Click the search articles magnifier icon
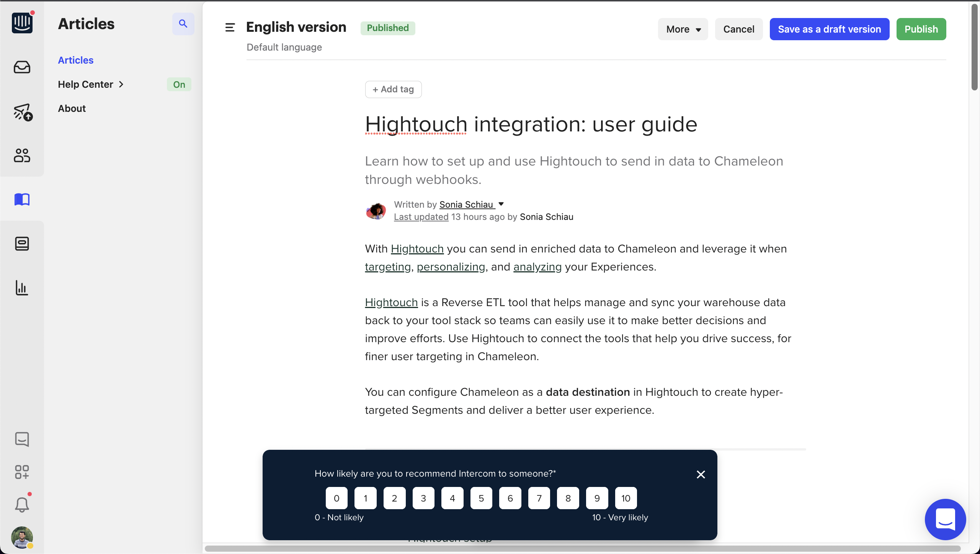 point(183,24)
